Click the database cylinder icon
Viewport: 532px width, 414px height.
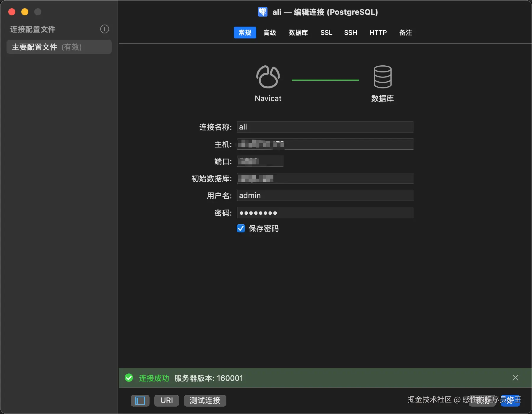tap(383, 77)
